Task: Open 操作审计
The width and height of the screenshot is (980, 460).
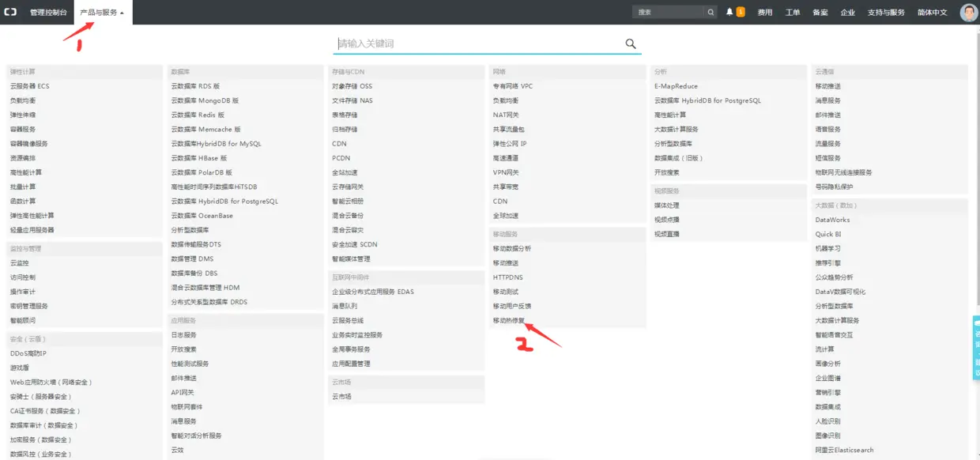Action: pos(23,292)
